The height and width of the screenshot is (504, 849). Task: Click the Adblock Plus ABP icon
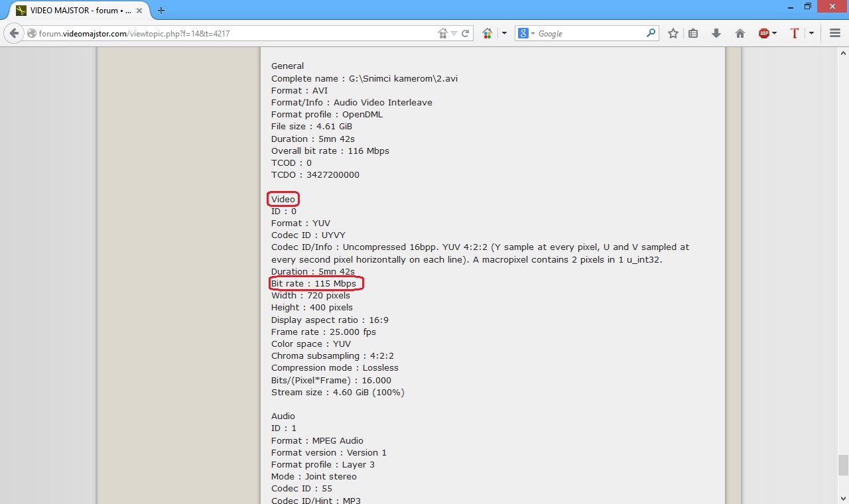(x=764, y=33)
